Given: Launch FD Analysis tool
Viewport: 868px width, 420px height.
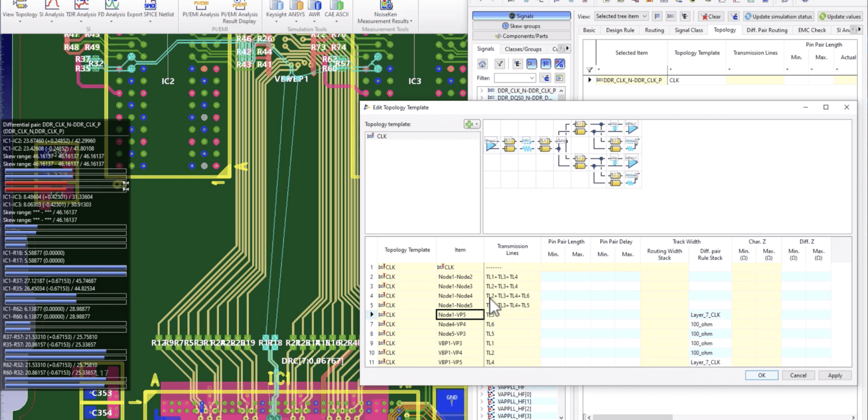Looking at the screenshot, I should 112,10.
